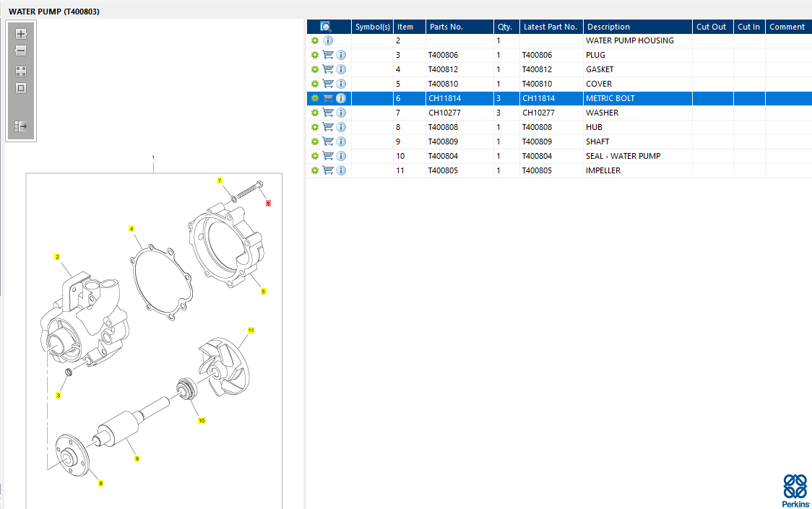Click the Qty. column header
This screenshot has height=509, width=812.
point(504,27)
